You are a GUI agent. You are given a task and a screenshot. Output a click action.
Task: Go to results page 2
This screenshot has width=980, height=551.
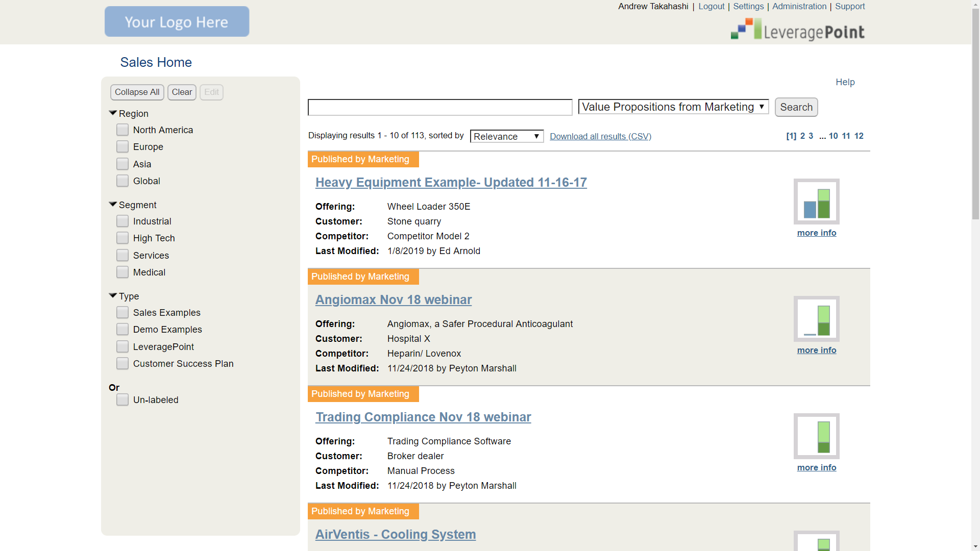[x=802, y=136]
